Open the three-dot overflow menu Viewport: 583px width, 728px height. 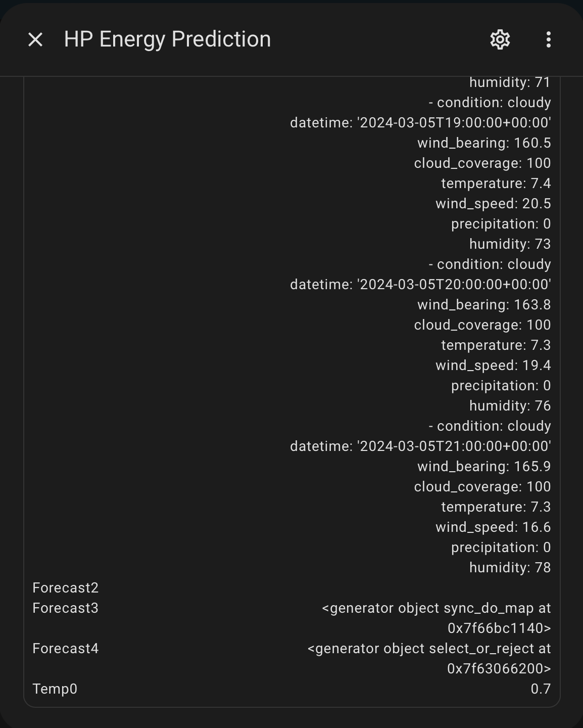point(548,39)
